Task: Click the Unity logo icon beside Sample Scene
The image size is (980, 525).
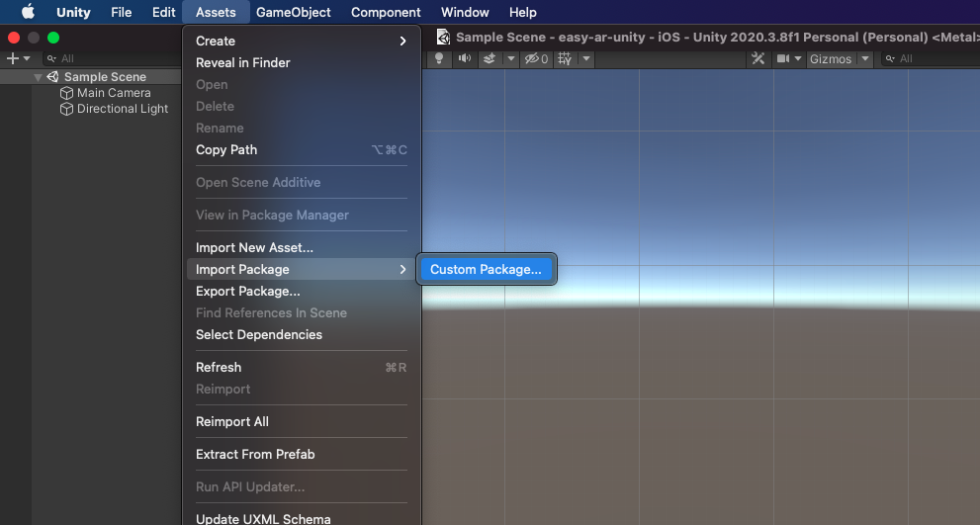Action: tap(53, 76)
